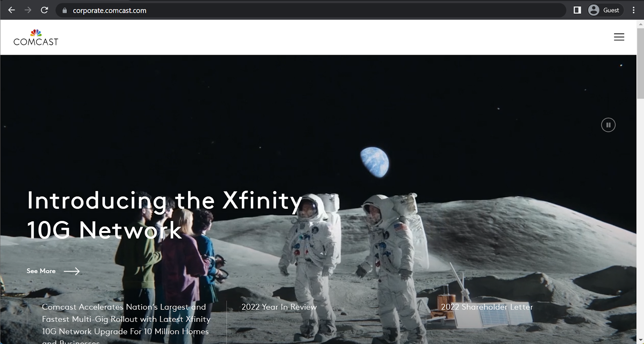644x344 pixels.
Task: Open the hamburger navigation menu
Action: click(x=619, y=37)
